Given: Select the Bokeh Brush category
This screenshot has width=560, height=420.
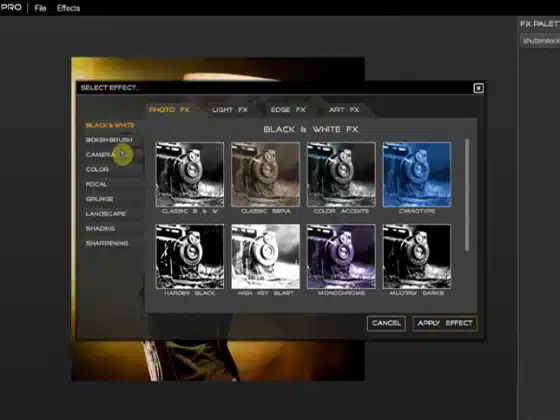Looking at the screenshot, I should pyautogui.click(x=109, y=140).
